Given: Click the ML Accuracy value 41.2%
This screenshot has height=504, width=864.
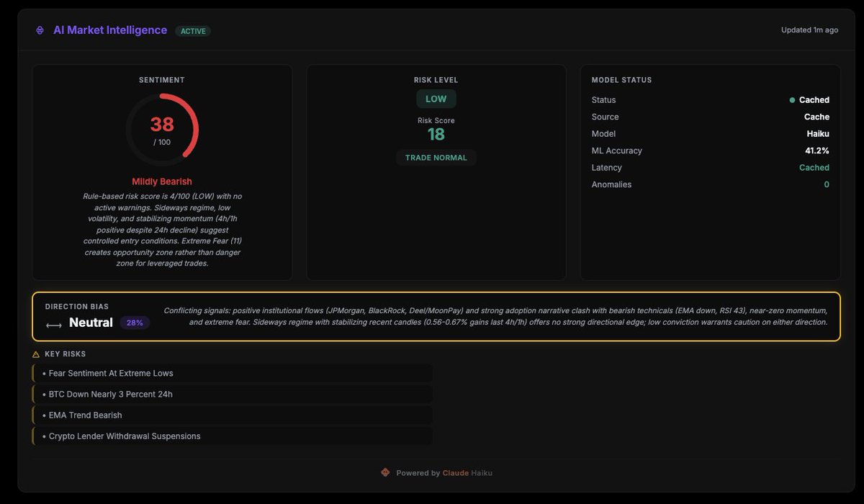Looking at the screenshot, I should click(817, 150).
